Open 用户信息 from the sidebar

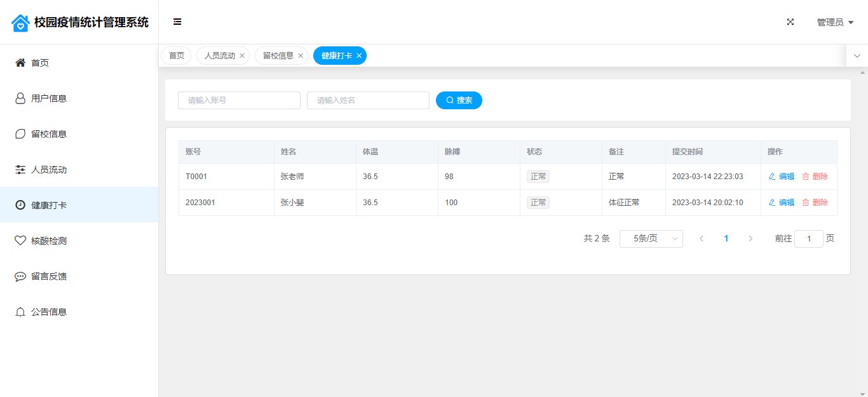tap(49, 98)
